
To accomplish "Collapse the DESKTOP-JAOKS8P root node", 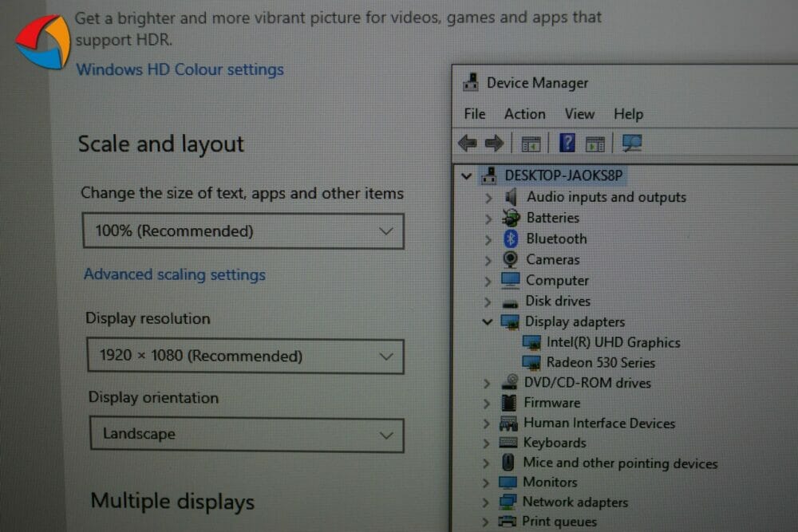I will pos(466,176).
